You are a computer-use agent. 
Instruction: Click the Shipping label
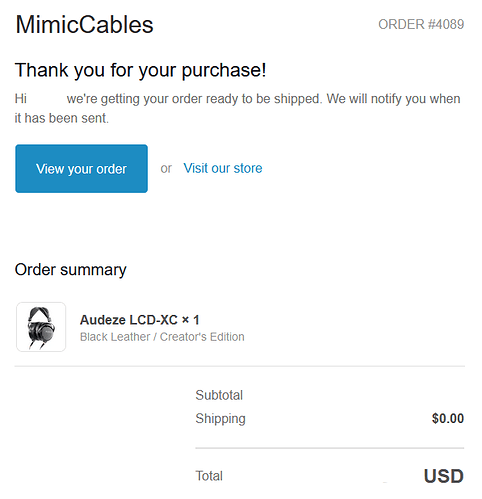(x=220, y=418)
